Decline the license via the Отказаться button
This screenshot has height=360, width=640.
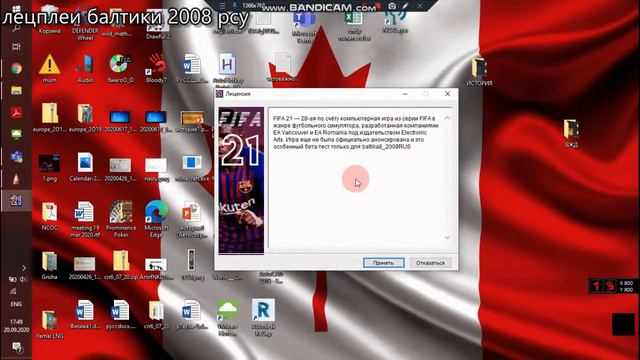430,263
